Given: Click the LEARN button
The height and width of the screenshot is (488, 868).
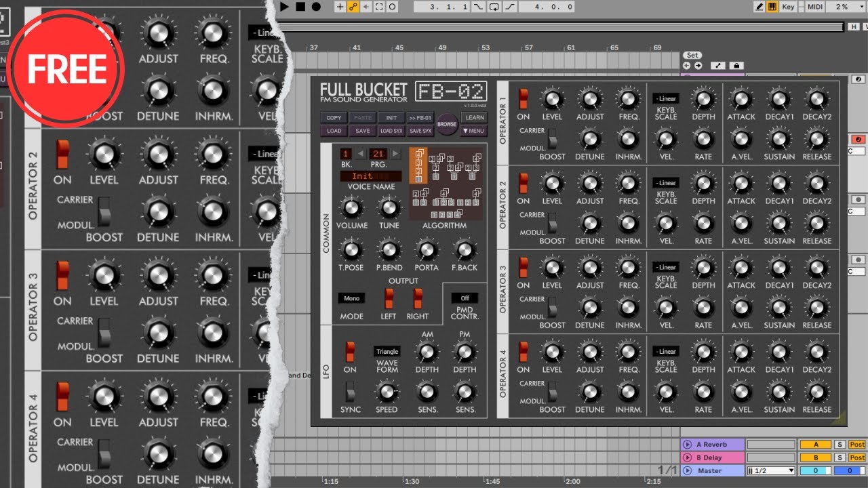Looking at the screenshot, I should click(x=473, y=118).
